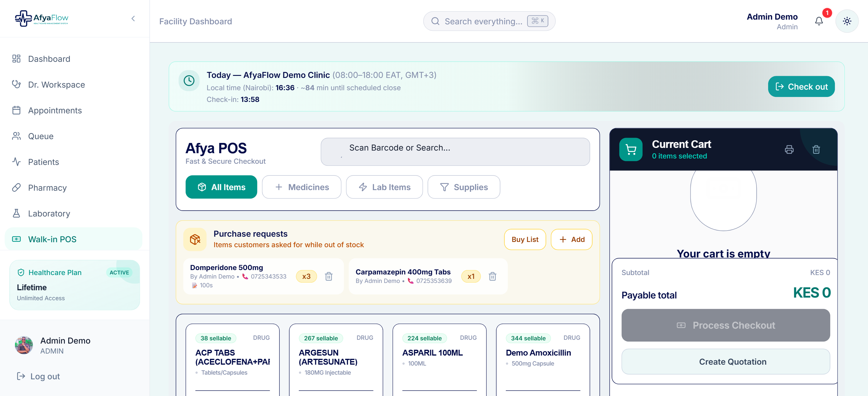Clear the cart with the trash icon
Screen dimensions: 868x396
[816, 149]
